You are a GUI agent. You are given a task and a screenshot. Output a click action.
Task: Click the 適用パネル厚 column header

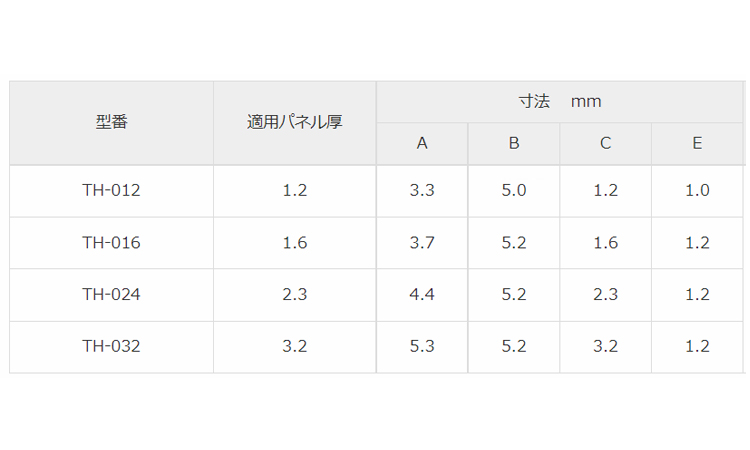pyautogui.click(x=294, y=123)
